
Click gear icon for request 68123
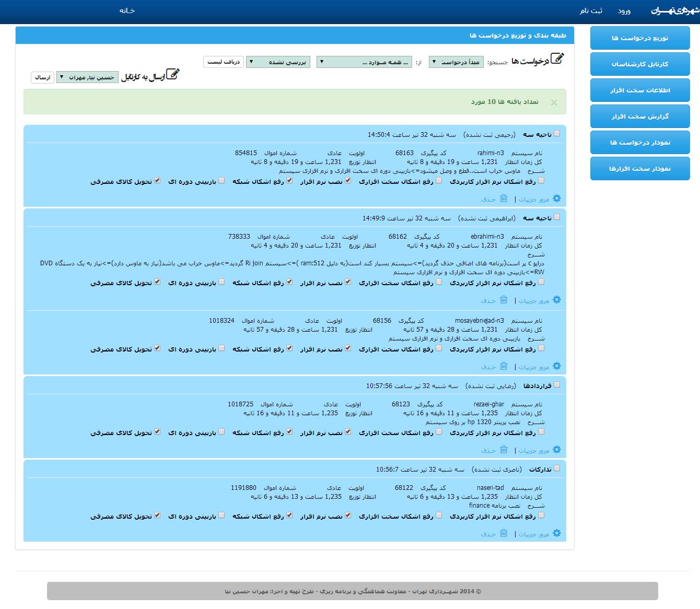point(556,450)
